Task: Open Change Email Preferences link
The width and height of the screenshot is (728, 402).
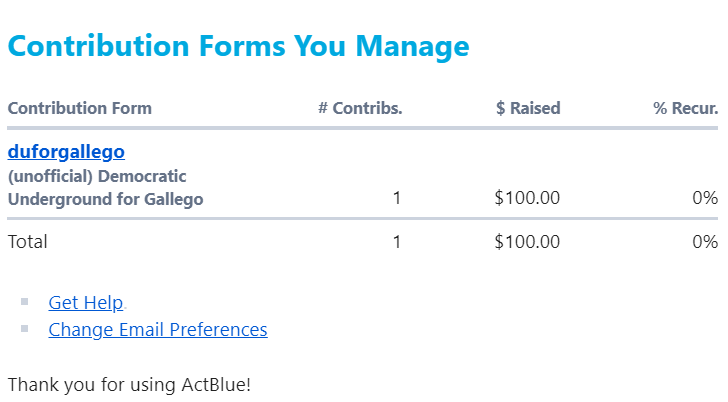Action: click(x=157, y=329)
